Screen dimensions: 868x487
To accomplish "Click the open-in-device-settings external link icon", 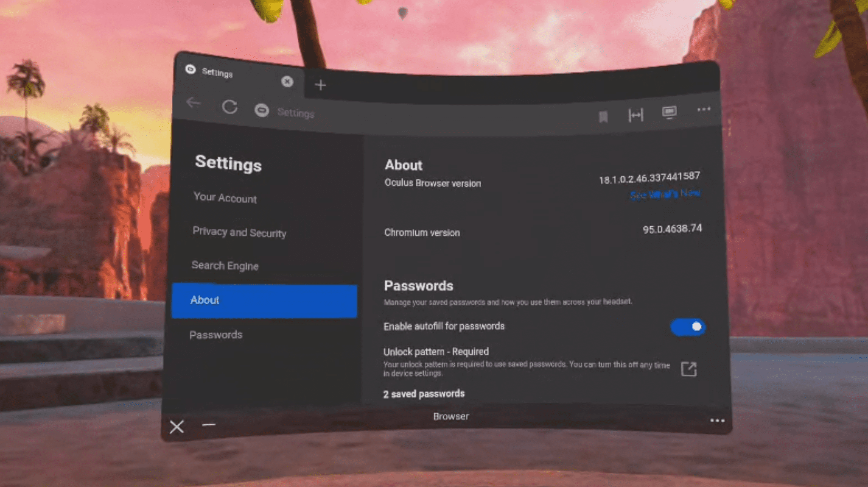I will click(689, 368).
